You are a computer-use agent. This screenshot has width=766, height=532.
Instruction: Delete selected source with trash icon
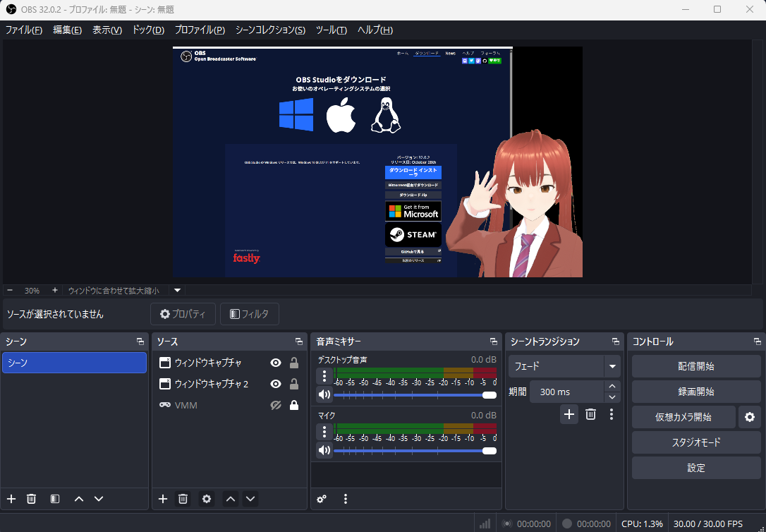pos(183,499)
